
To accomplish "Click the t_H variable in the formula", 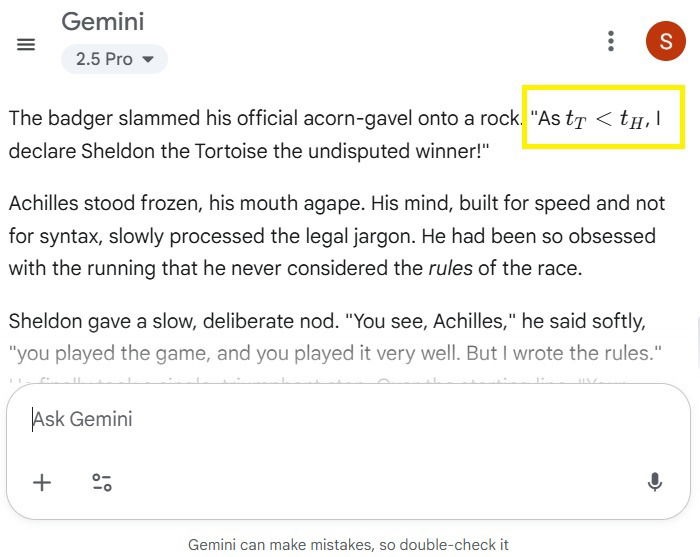I will (633, 120).
